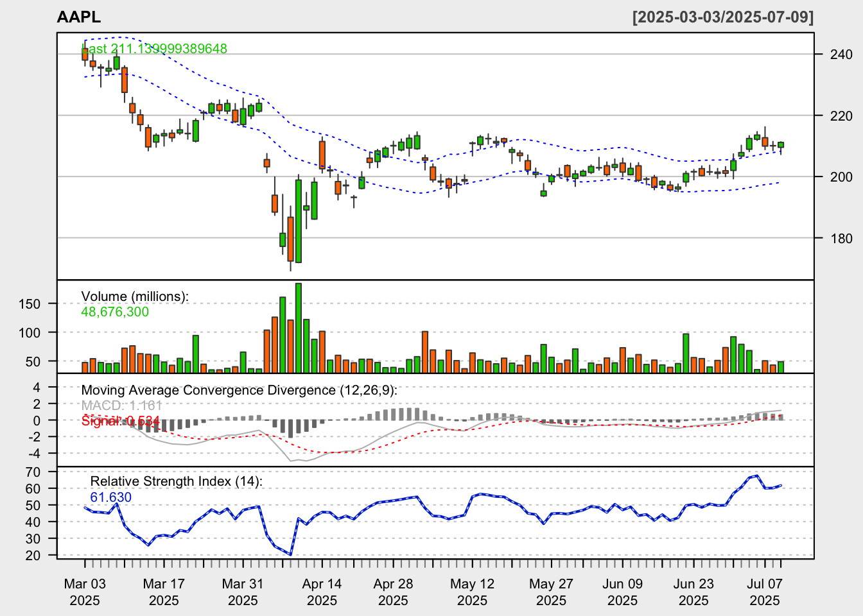Click the 180 price axis label

tap(841, 239)
